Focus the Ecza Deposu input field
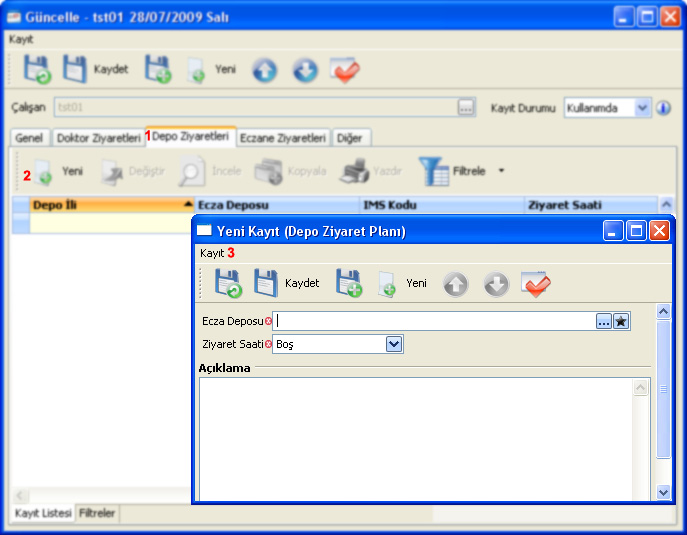Viewport: 687px width, 535px height. pyautogui.click(x=434, y=321)
